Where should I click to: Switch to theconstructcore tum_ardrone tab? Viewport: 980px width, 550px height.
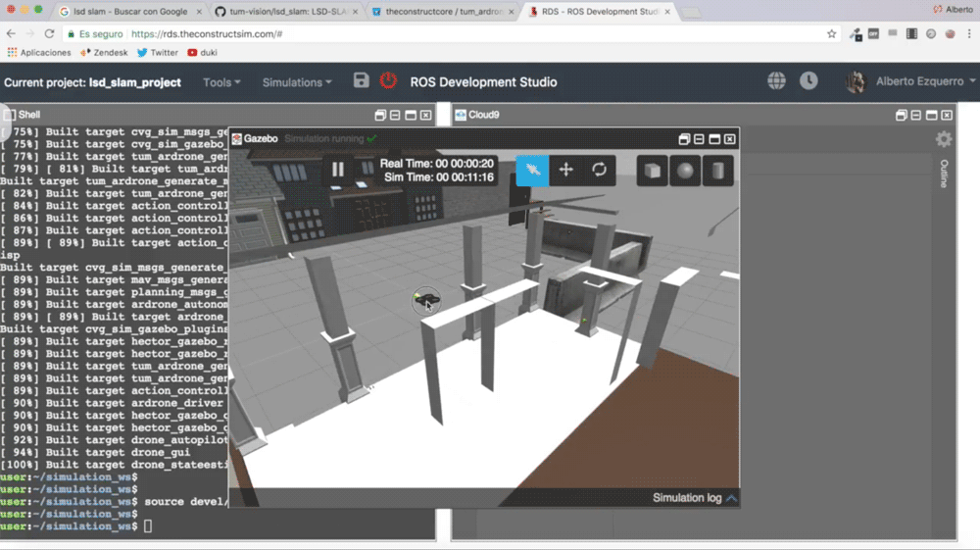point(444,11)
